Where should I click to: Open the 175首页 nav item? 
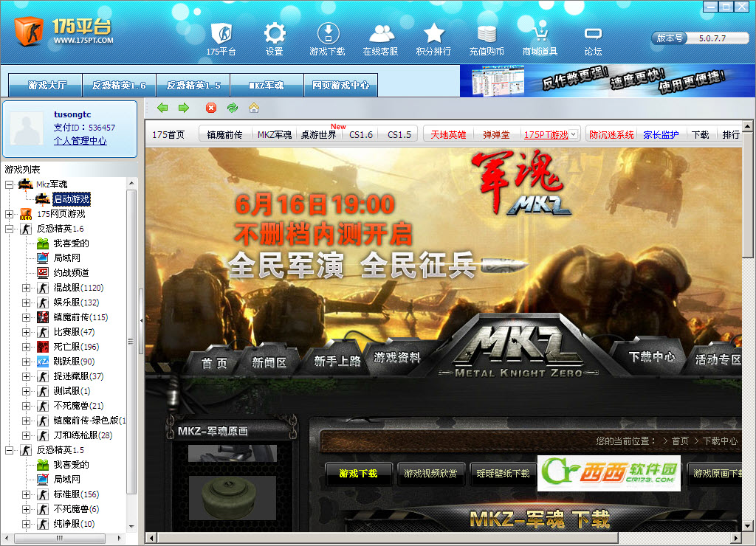click(x=168, y=134)
